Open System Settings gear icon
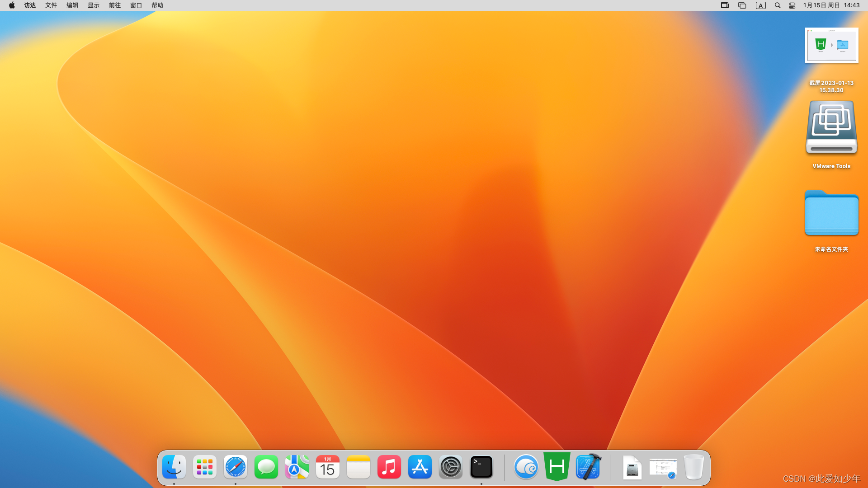Image resolution: width=868 pixels, height=488 pixels. pos(451,467)
